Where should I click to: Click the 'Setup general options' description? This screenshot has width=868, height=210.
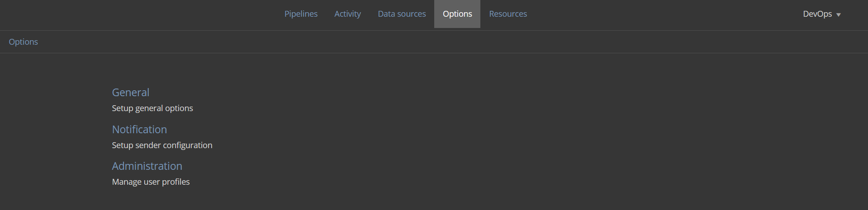[x=152, y=108]
